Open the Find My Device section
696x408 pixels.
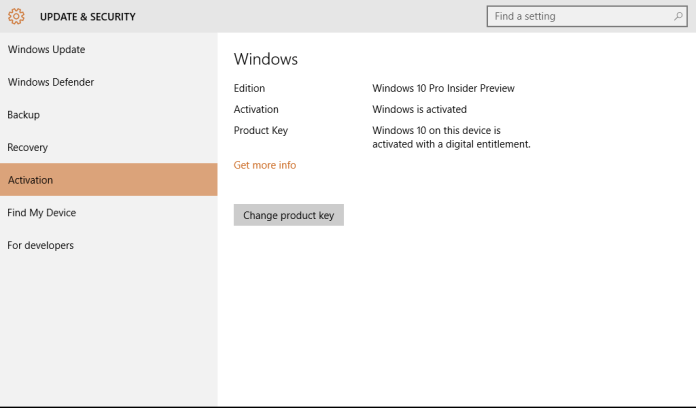[109, 213]
